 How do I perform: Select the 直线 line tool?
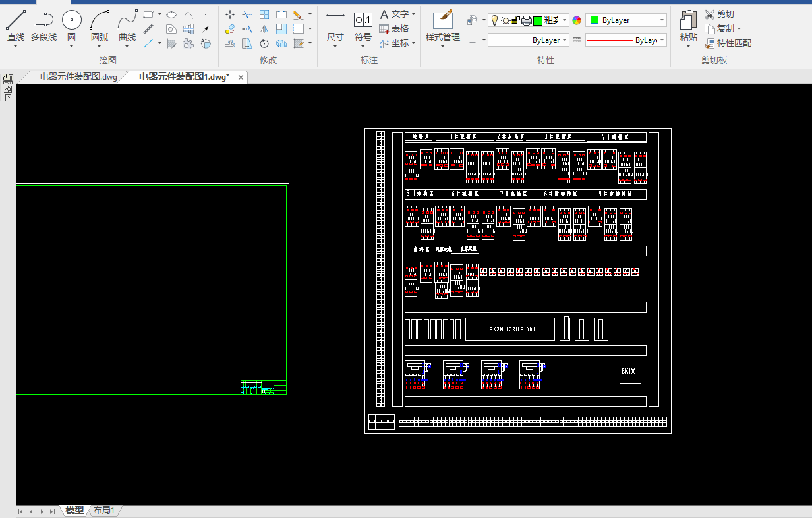click(15, 26)
